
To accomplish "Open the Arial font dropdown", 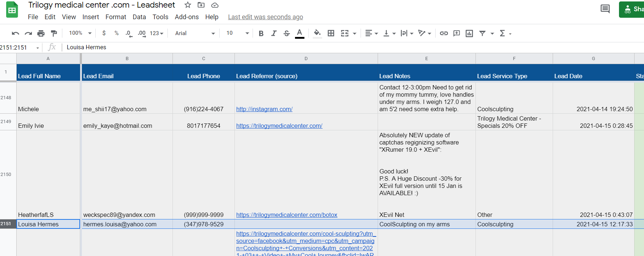I will point(195,33).
